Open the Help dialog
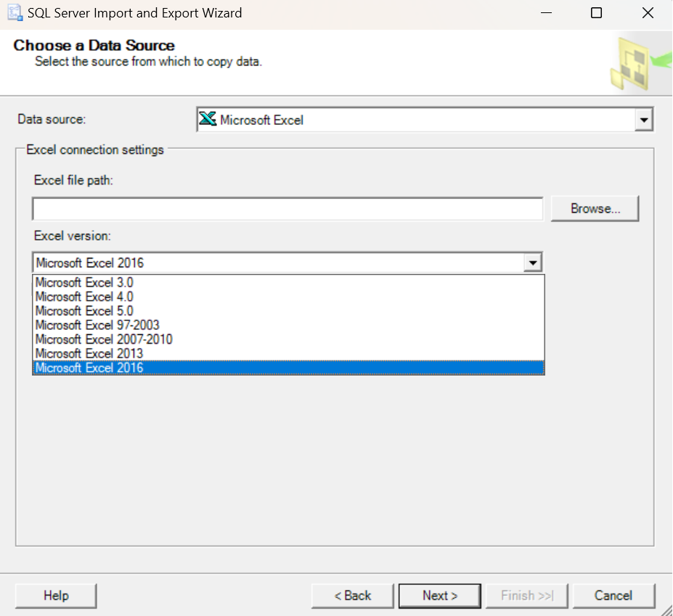 55,595
